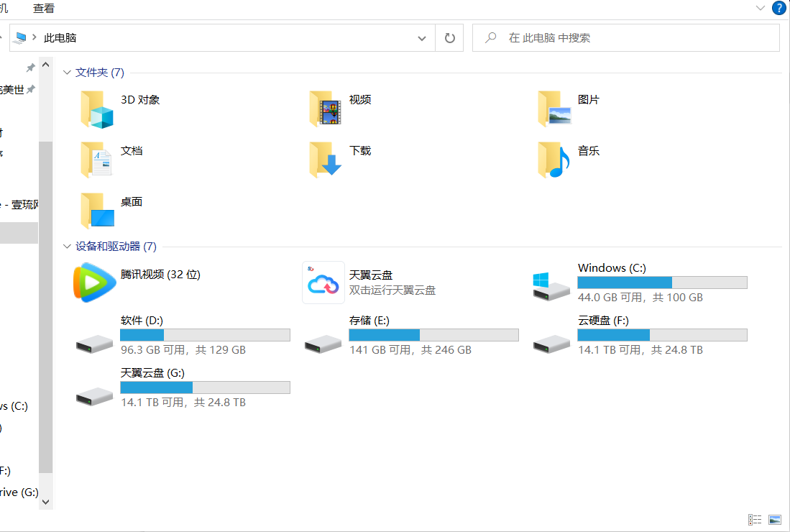Switch to details list view icon
The image size is (790, 532).
point(755,519)
